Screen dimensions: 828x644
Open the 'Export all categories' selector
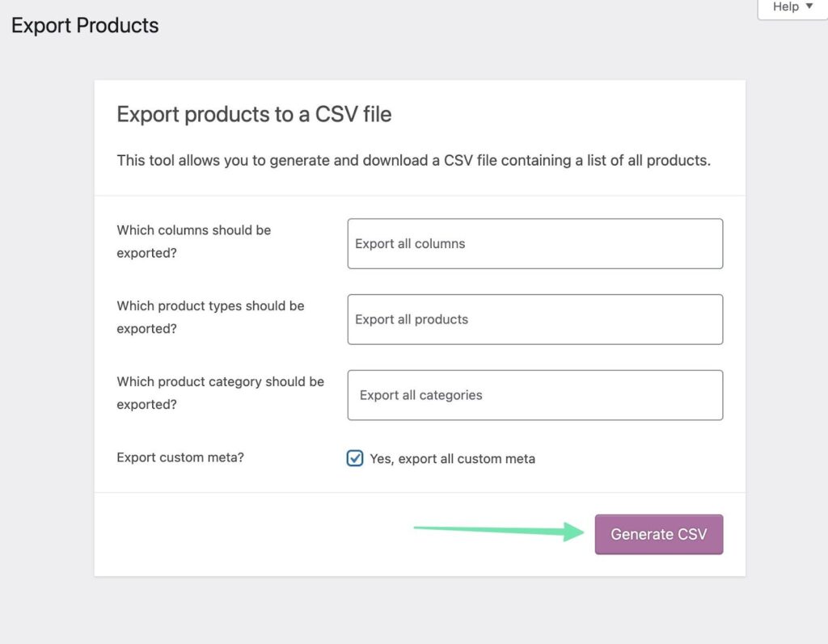(x=534, y=395)
